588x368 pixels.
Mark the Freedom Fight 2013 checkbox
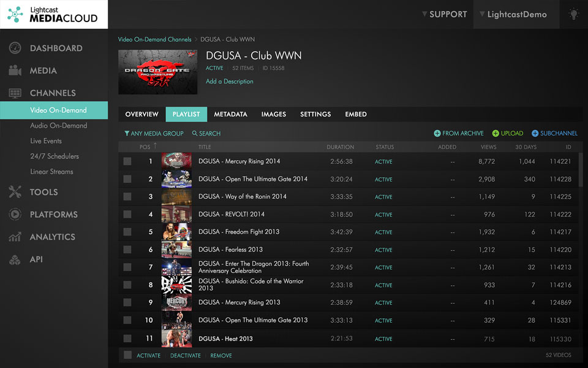(127, 232)
